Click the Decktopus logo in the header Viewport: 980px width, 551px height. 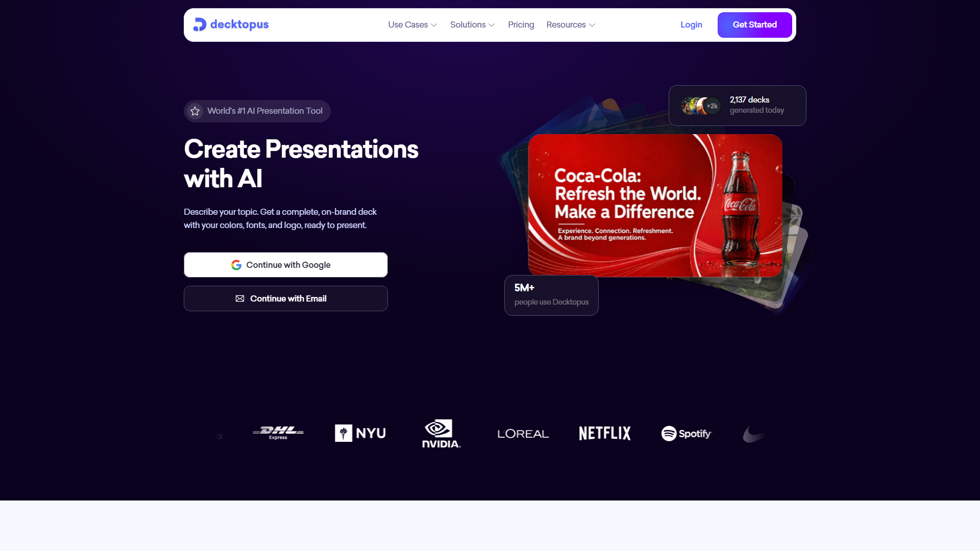click(x=231, y=24)
